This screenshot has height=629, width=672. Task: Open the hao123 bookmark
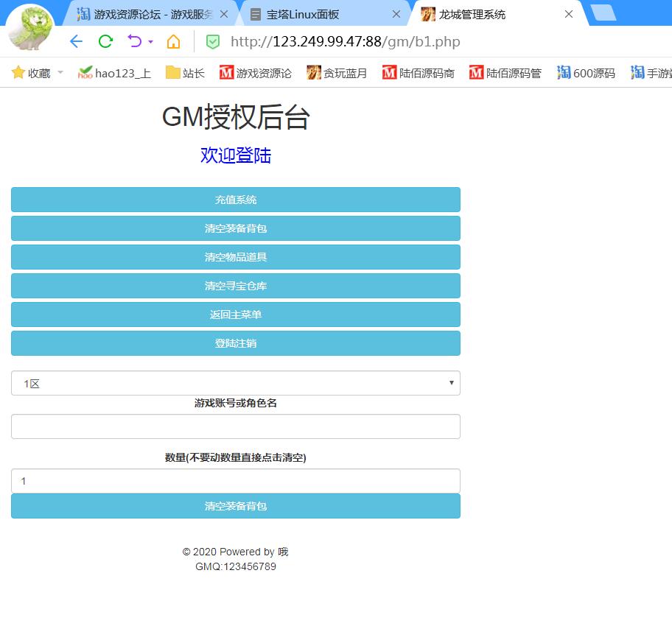tap(114, 73)
